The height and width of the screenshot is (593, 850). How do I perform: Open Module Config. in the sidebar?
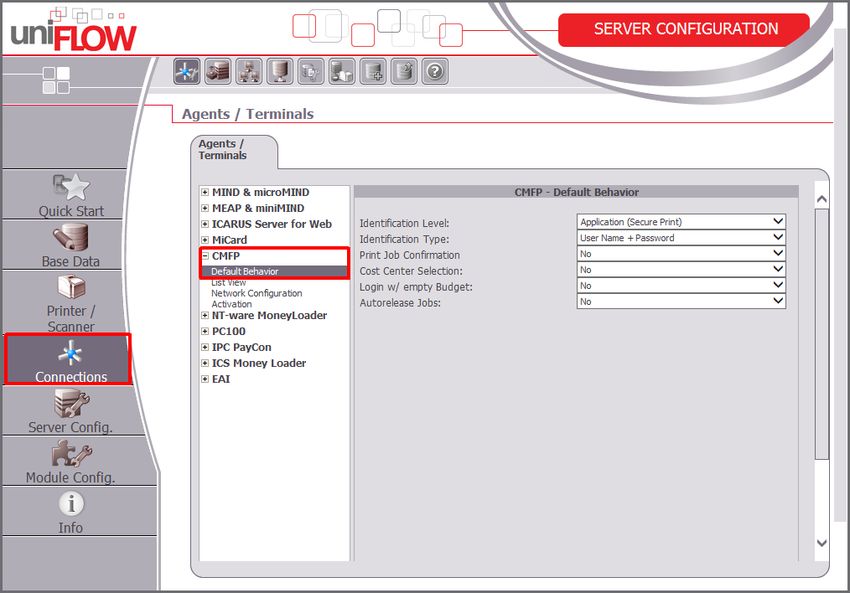pyautogui.click(x=70, y=462)
